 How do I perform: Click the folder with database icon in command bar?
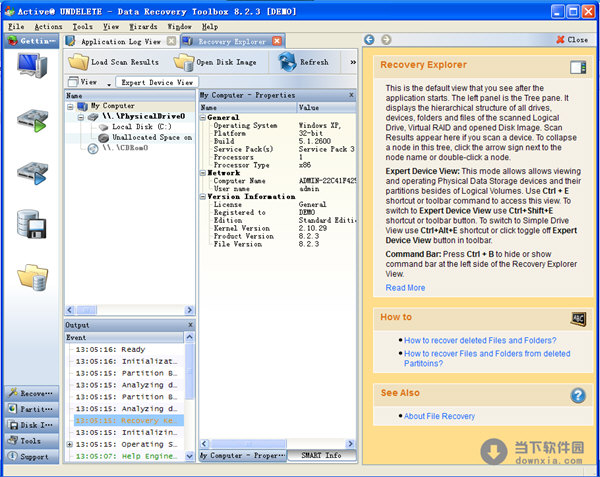pos(32,277)
